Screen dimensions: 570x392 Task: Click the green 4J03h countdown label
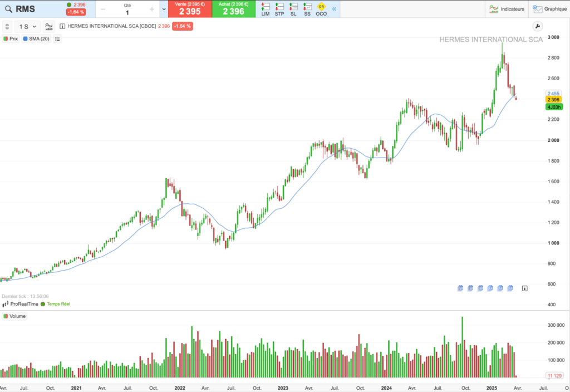pos(554,107)
